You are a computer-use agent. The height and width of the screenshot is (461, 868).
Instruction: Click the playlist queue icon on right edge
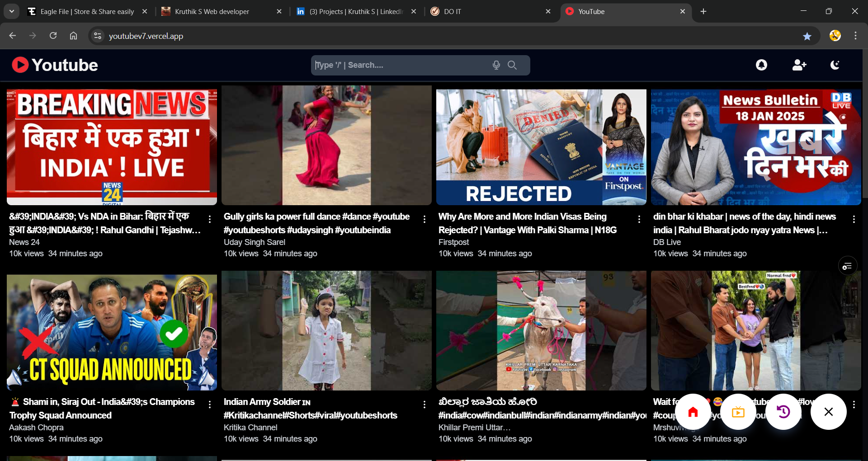tap(847, 266)
